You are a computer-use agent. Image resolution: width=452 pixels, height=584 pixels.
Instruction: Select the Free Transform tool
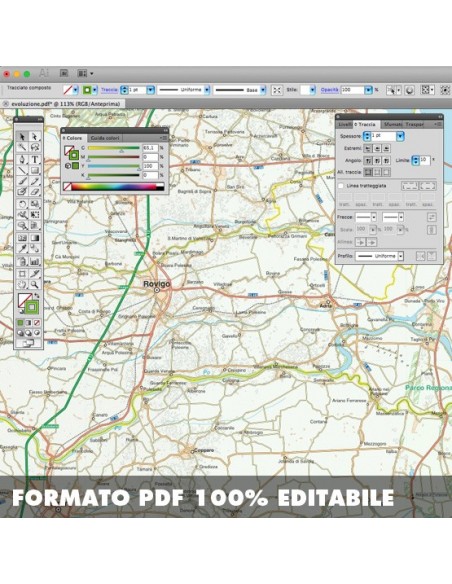click(35, 215)
